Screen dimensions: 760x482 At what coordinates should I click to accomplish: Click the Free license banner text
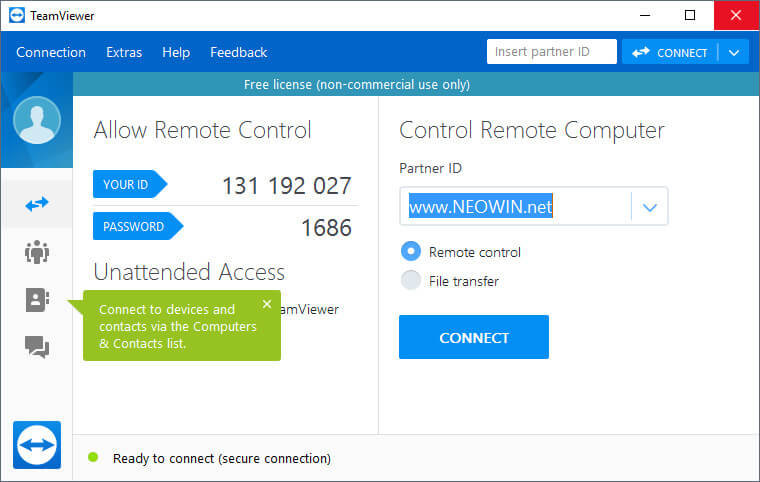[357, 84]
